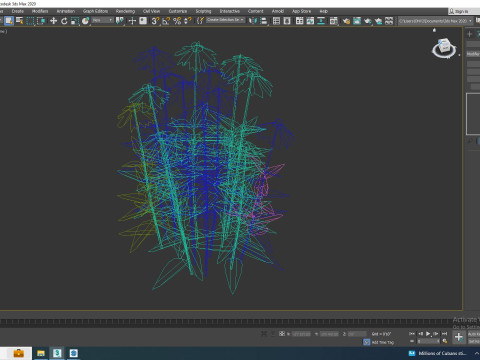The width and height of the screenshot is (480, 360).
Task: Toggle Absolute/Offset transform mode
Action: point(282,334)
